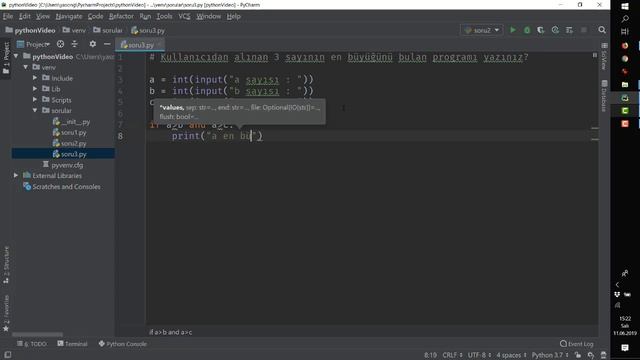Viewport: 640px width, 360px height.
Task: Open the Tools menu
Action: 164,16
